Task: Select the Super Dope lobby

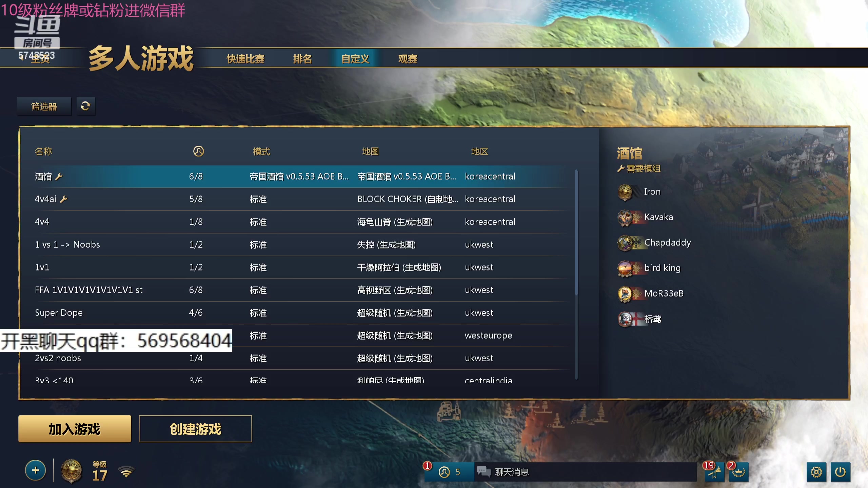Action: [59, 312]
